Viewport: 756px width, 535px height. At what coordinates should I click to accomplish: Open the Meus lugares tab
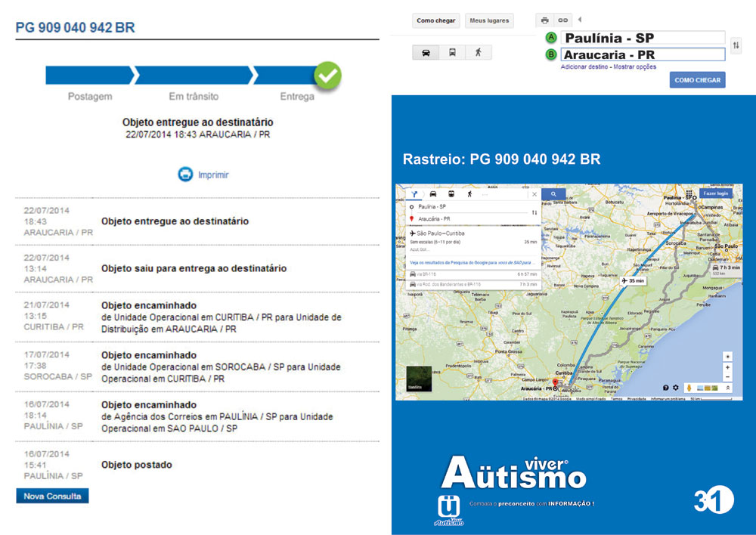tap(488, 20)
